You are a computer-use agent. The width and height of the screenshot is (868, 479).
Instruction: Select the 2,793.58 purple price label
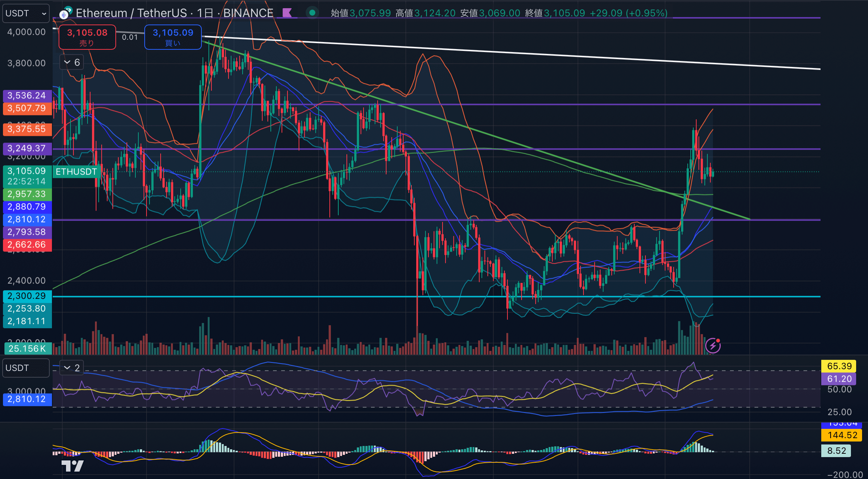[x=27, y=232]
